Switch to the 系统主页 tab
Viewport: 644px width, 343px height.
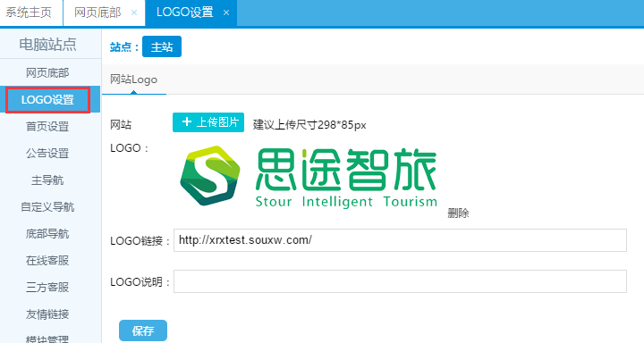tap(29, 13)
